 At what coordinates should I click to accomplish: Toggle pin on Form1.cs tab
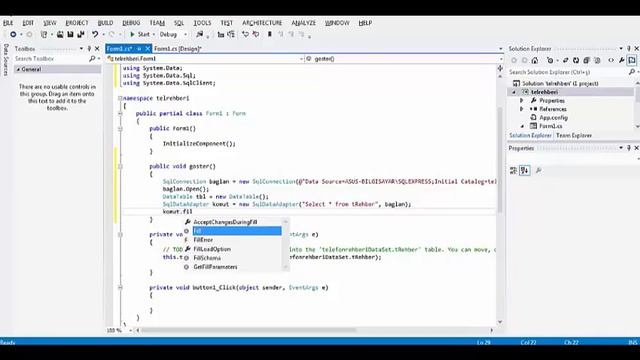click(x=139, y=49)
